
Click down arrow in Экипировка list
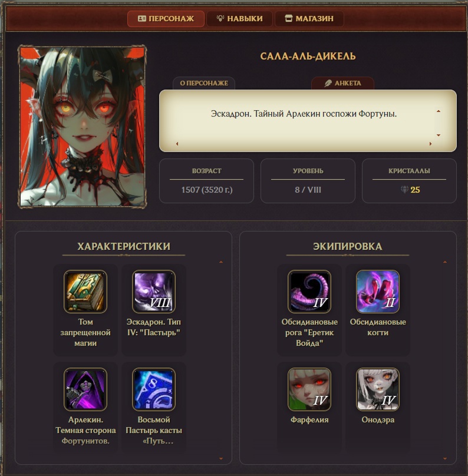pyautogui.click(x=445, y=459)
